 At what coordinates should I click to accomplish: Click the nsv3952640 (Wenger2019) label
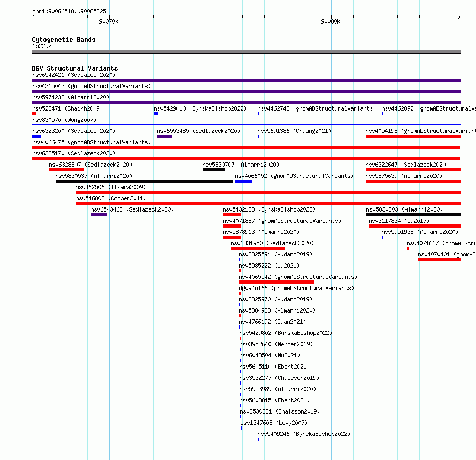coord(276,344)
